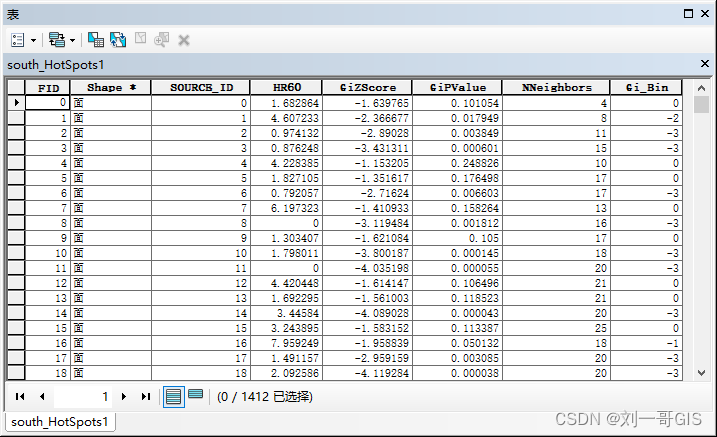The height and width of the screenshot is (437, 717).
Task: Click NNeighbors cell 25
Action: coord(556,328)
